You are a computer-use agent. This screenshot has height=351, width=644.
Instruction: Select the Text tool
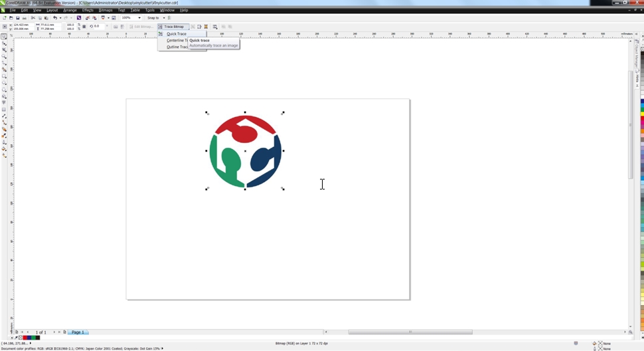[x=4, y=102]
